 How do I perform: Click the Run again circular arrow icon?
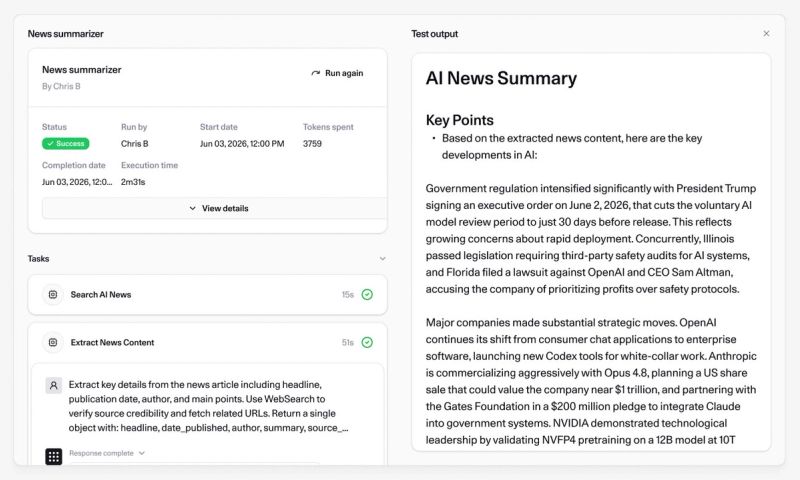pyautogui.click(x=315, y=73)
